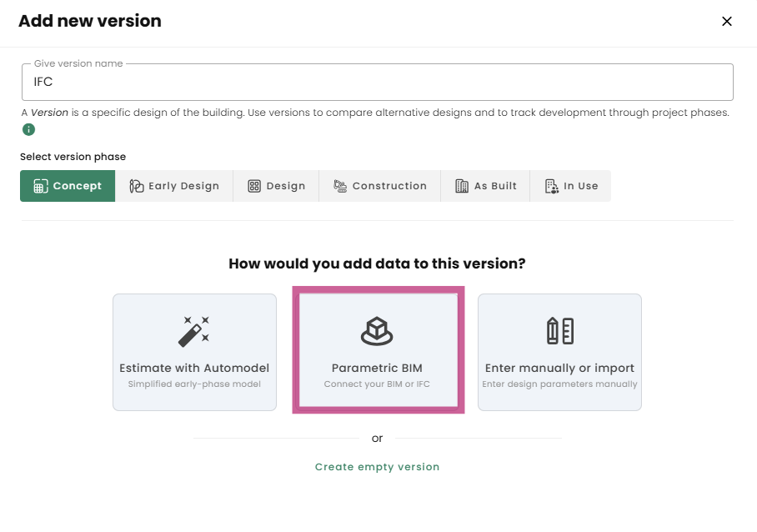This screenshot has height=532, width=757.
Task: Open the green version info icon
Action: point(28,129)
